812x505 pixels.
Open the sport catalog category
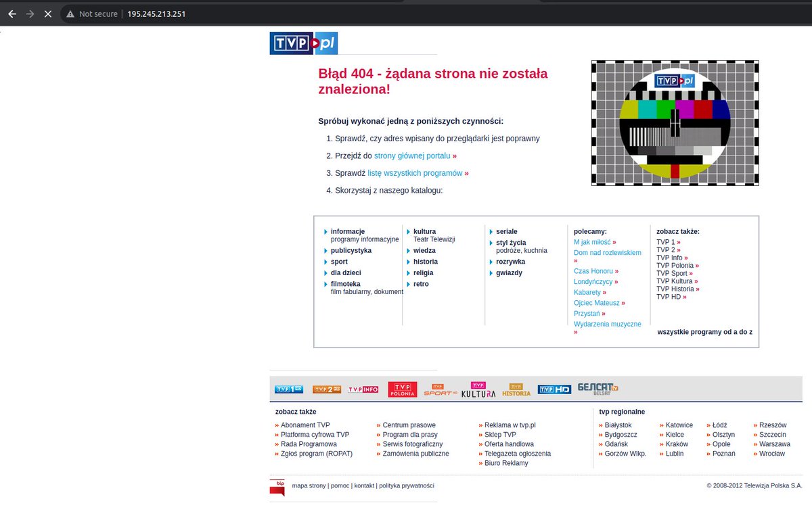pyautogui.click(x=339, y=262)
